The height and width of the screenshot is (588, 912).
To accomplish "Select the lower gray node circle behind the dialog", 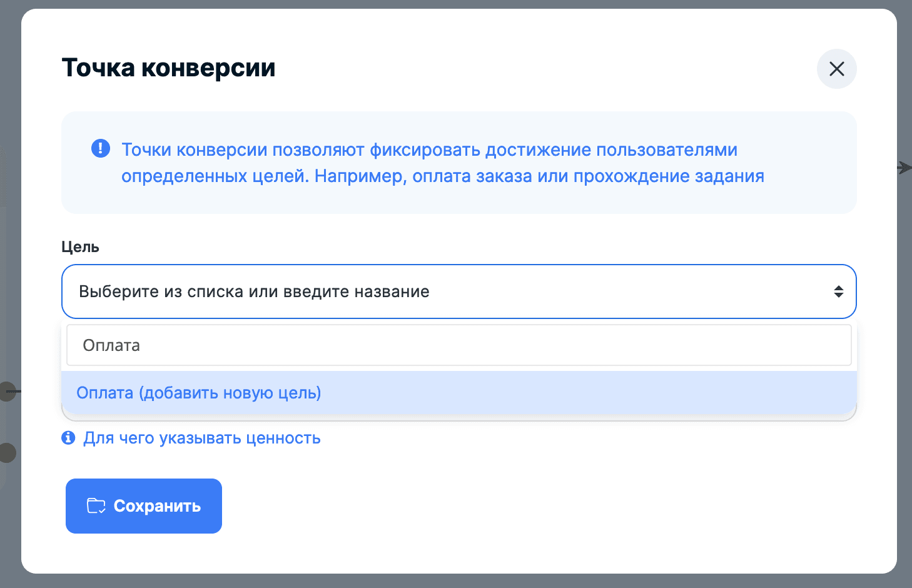I will pyautogui.click(x=8, y=452).
